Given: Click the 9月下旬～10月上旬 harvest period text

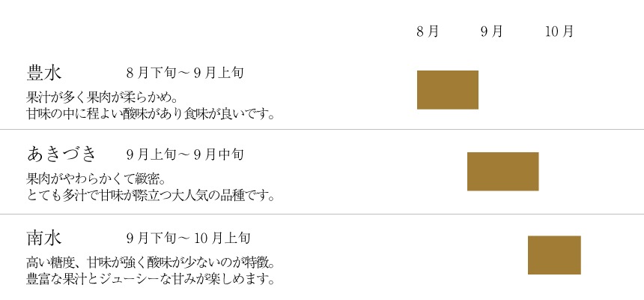Looking at the screenshot, I should 188,239.
